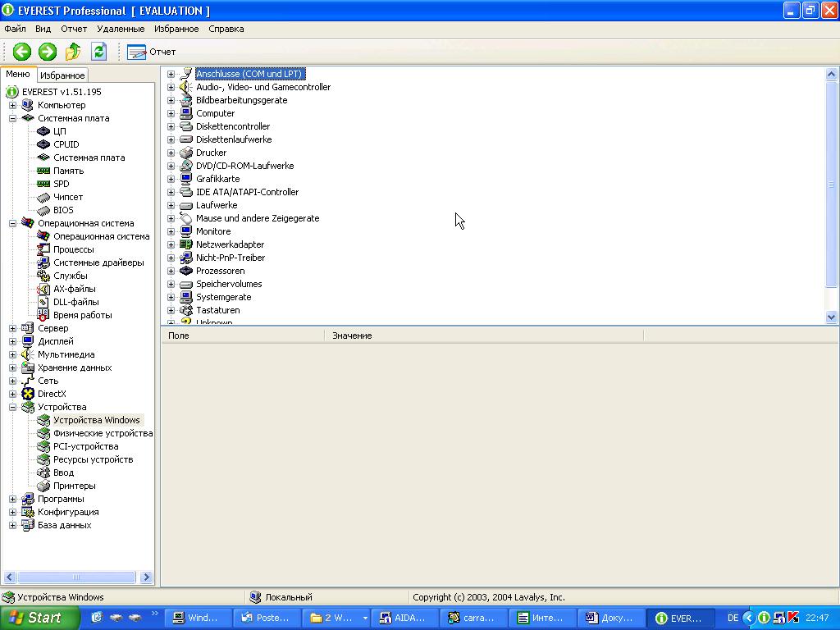Open the Справка menu
The image size is (840, 630).
pyautogui.click(x=226, y=29)
